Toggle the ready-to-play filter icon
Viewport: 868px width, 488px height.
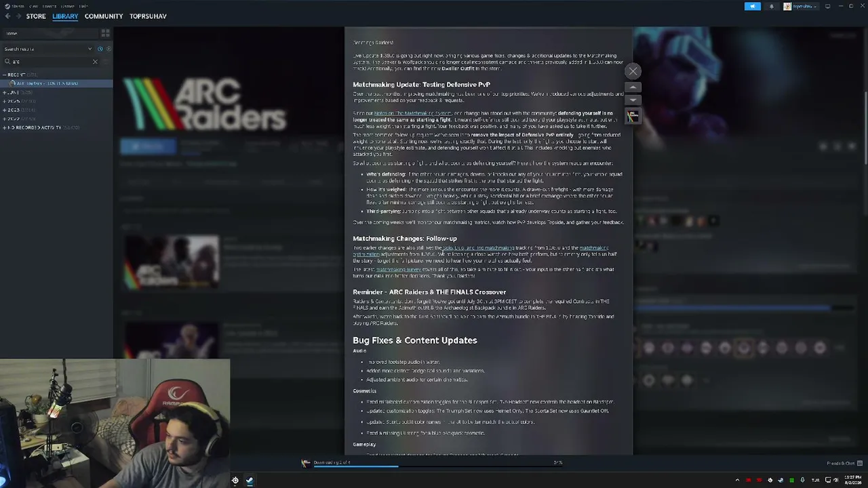point(108,49)
